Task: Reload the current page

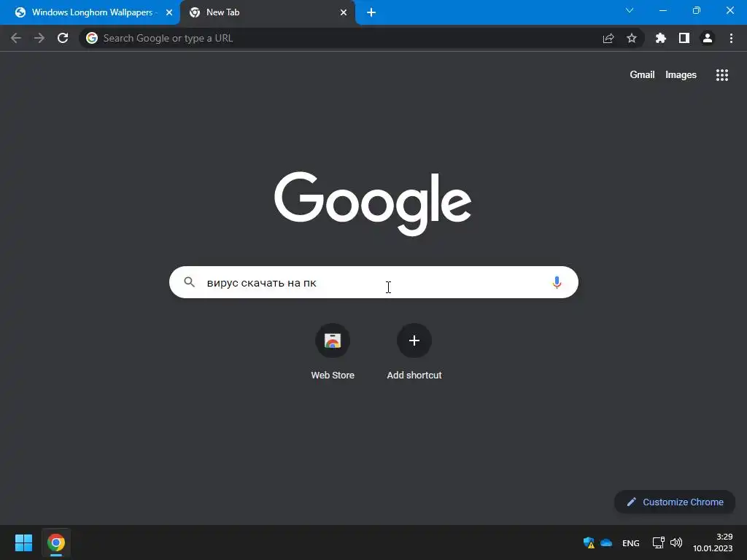Action: point(63,38)
